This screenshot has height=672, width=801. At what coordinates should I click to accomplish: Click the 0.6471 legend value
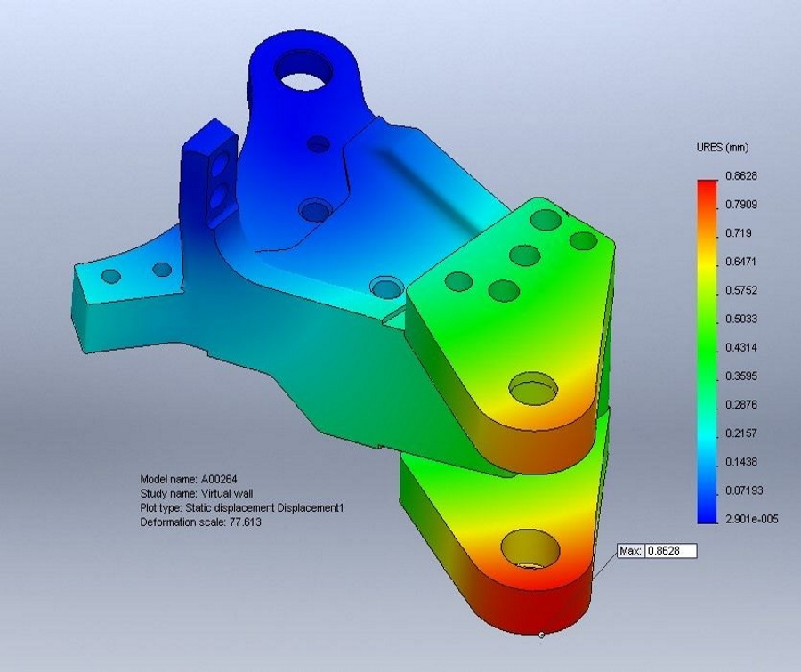point(740,262)
